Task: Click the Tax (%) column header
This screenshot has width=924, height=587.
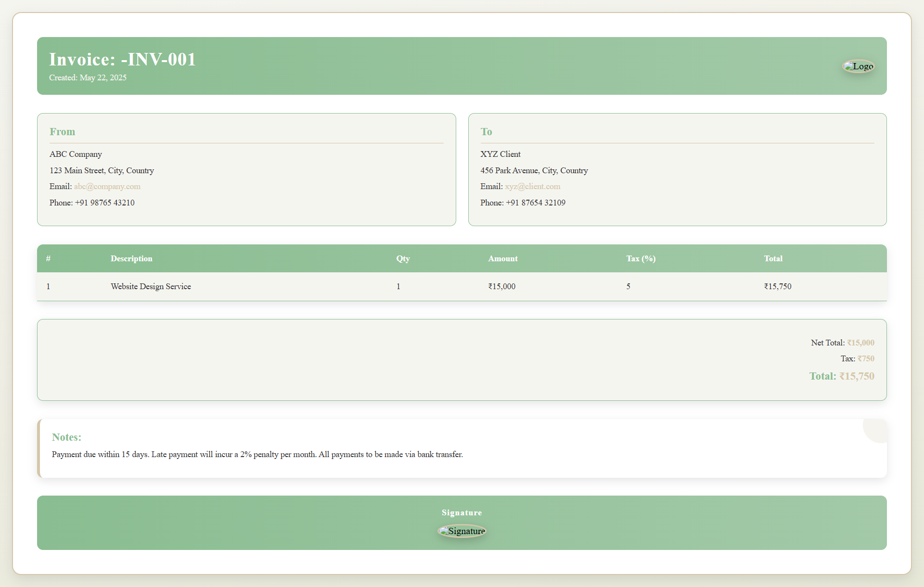Action: pos(641,259)
